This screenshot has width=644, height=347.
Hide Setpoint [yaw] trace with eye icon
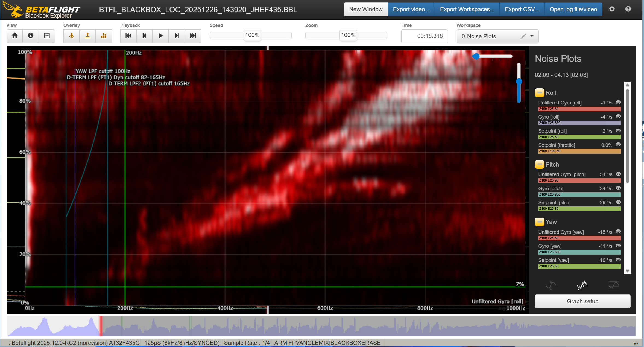point(618,260)
